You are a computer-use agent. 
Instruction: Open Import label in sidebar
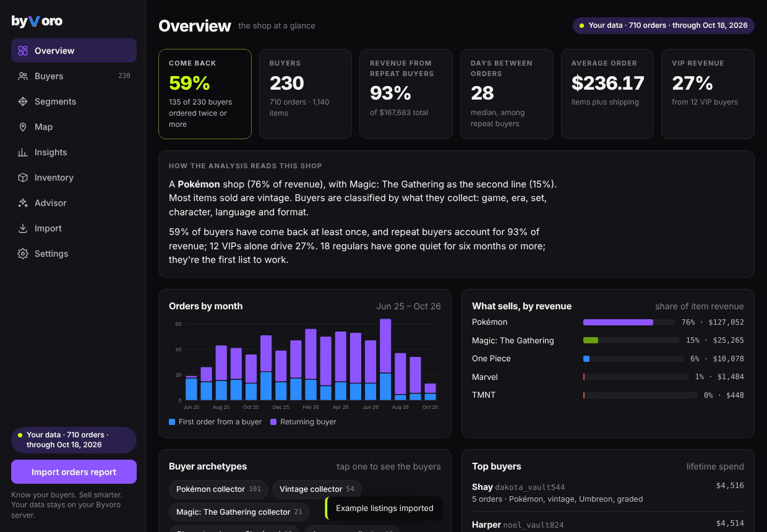(x=48, y=228)
